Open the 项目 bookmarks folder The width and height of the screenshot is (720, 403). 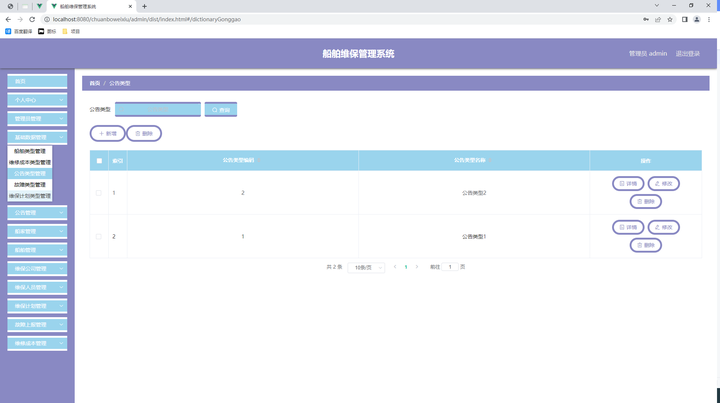tap(71, 31)
